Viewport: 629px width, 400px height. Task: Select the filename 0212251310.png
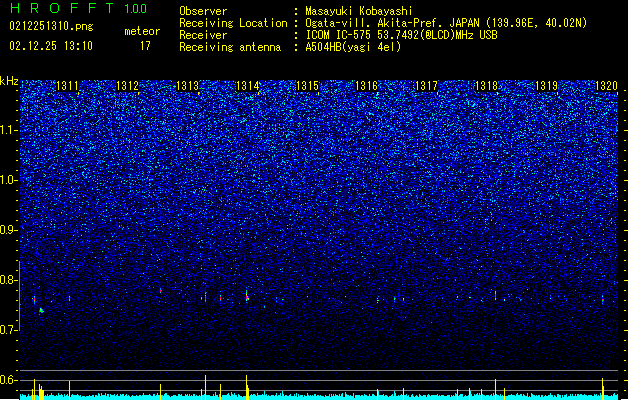pos(51,26)
